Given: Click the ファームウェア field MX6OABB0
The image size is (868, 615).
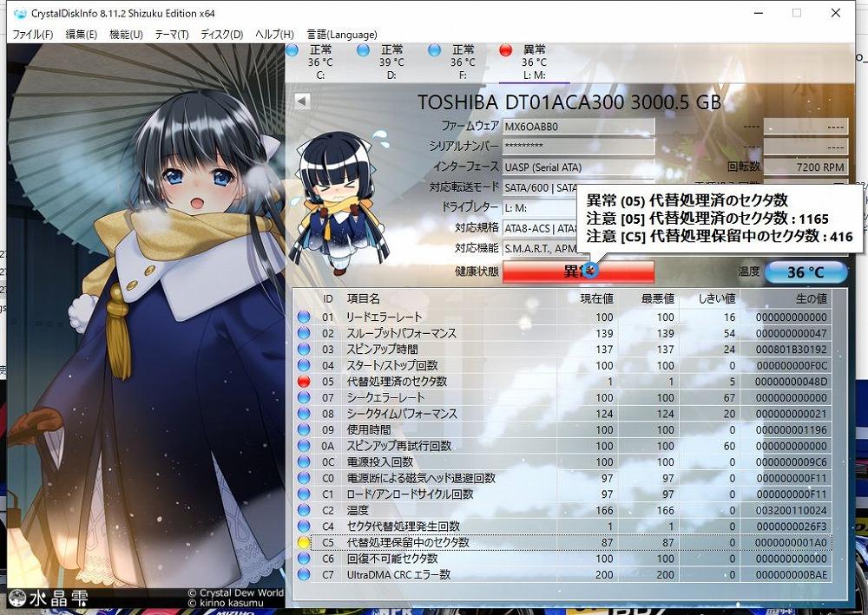Looking at the screenshot, I should tap(578, 126).
